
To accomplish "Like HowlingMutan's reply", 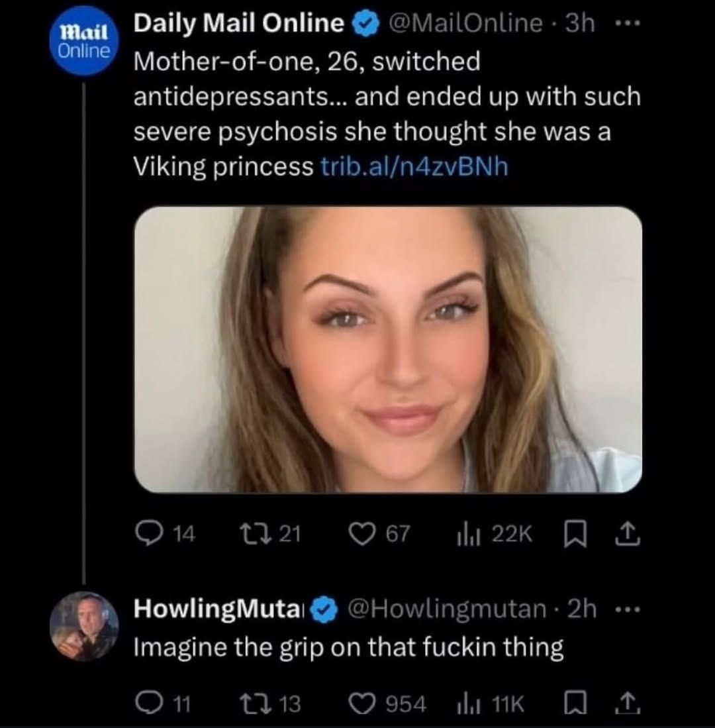I will pyautogui.click(x=363, y=705).
